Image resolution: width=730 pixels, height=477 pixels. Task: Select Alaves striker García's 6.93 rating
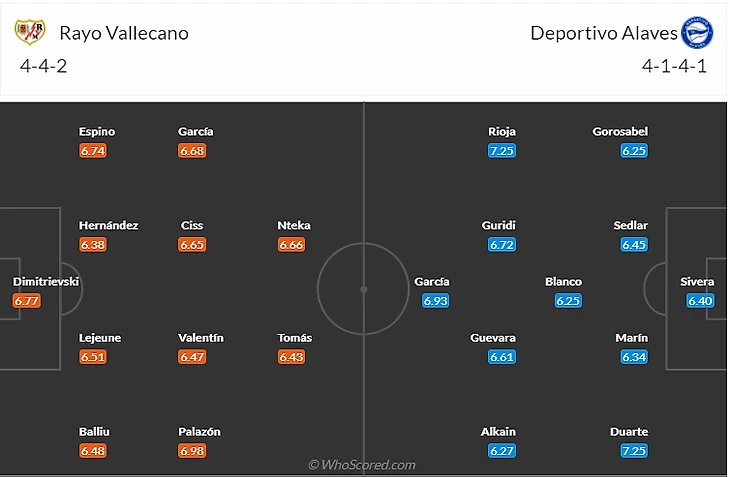[x=435, y=300]
